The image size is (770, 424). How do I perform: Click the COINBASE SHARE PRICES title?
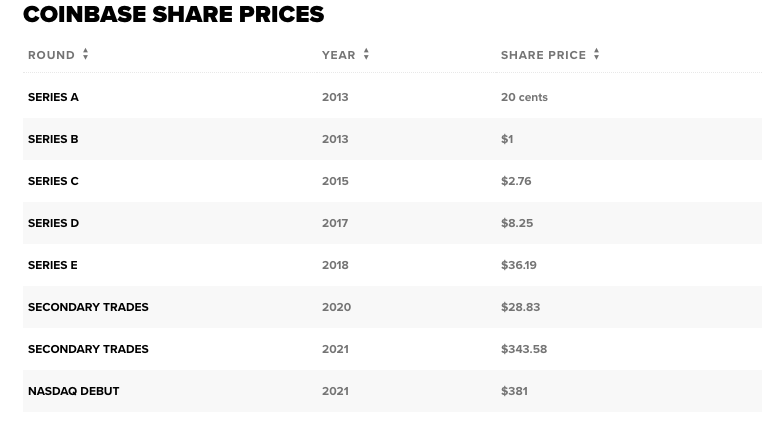(x=173, y=15)
